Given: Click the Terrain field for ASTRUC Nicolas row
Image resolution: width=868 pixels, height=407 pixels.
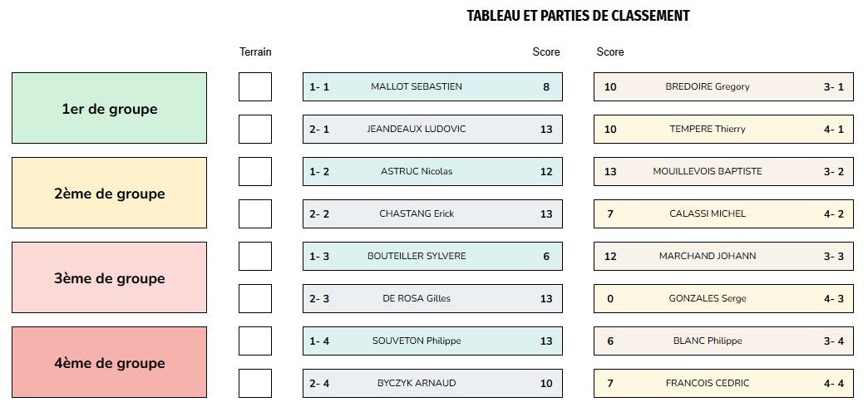Looking at the screenshot, I should (254, 171).
